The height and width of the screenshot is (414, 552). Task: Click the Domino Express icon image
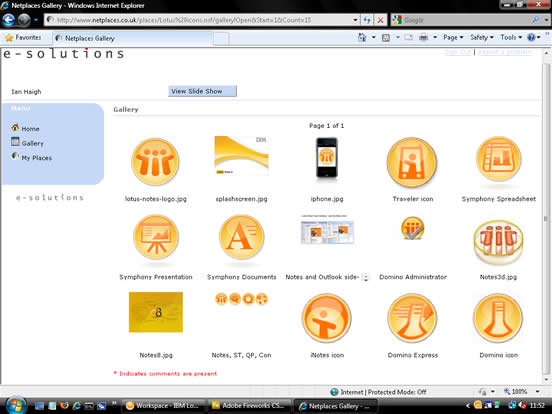point(412,318)
